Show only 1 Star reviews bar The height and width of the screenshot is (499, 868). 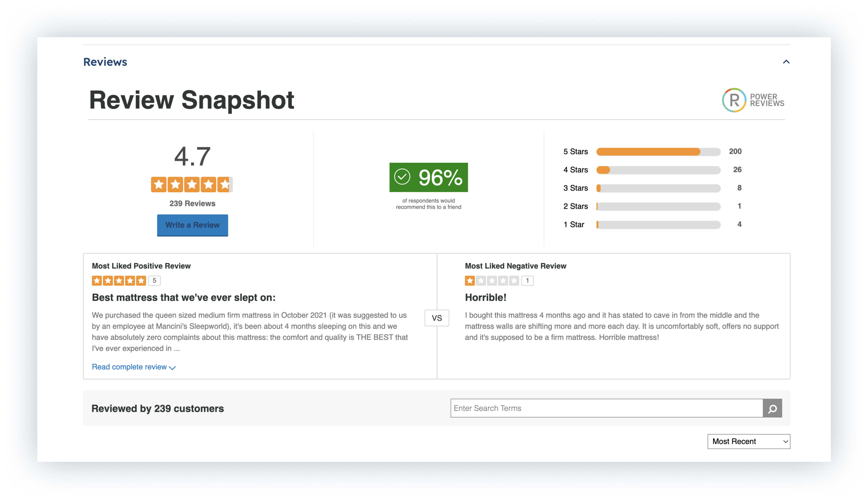[x=658, y=225]
